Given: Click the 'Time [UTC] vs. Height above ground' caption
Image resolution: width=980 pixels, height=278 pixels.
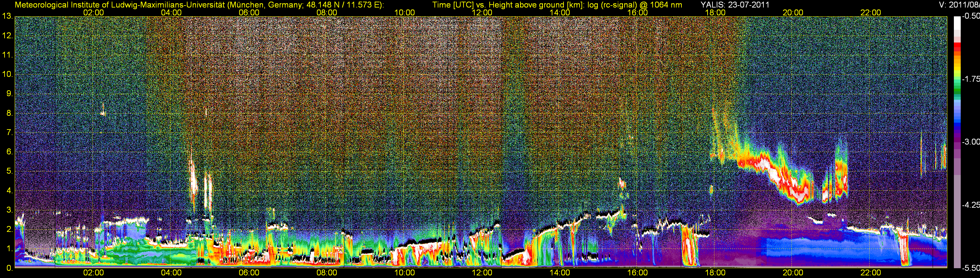Looking at the screenshot, I should click(x=557, y=5).
